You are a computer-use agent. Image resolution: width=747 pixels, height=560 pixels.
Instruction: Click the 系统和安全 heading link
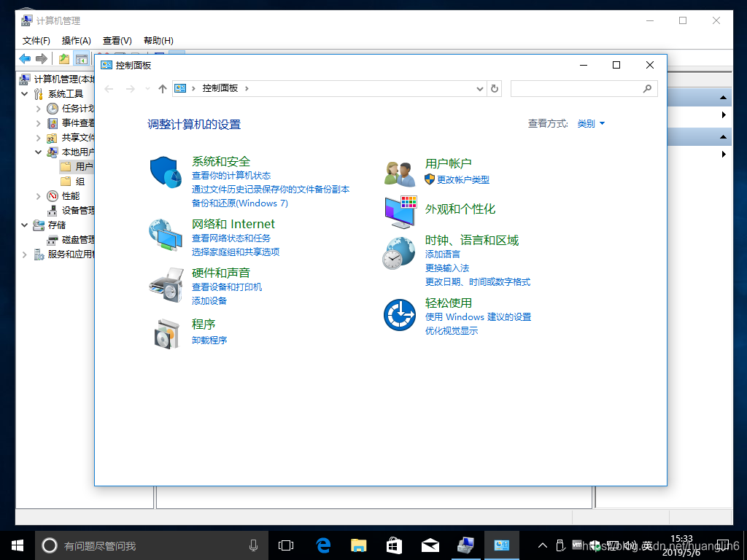pyautogui.click(x=221, y=161)
